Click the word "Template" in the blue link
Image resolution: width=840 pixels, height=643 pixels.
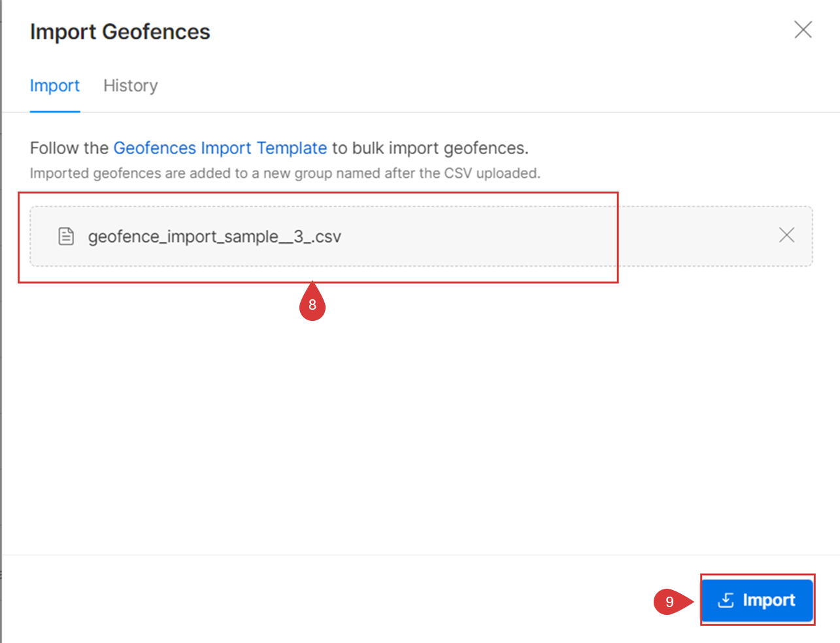coord(292,148)
